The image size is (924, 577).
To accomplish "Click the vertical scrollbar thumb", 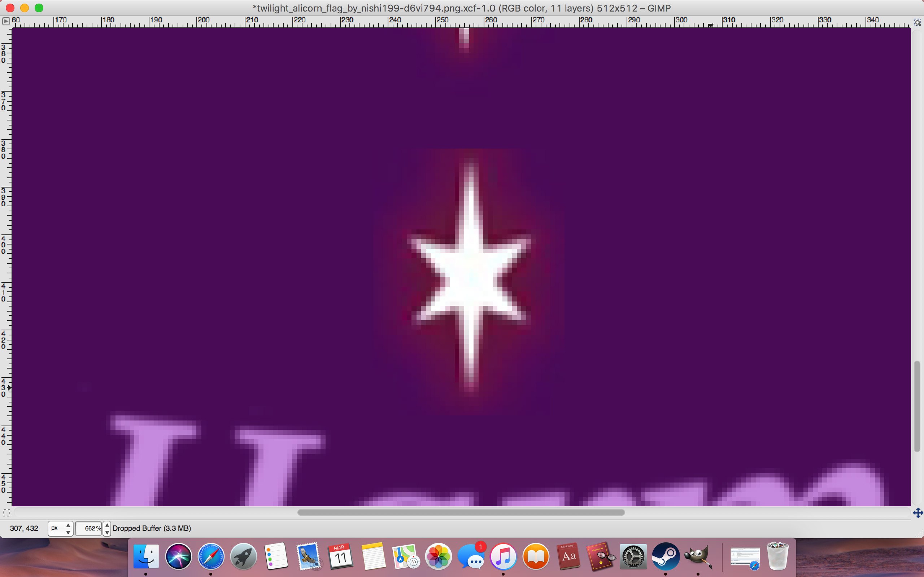I will [x=917, y=406].
